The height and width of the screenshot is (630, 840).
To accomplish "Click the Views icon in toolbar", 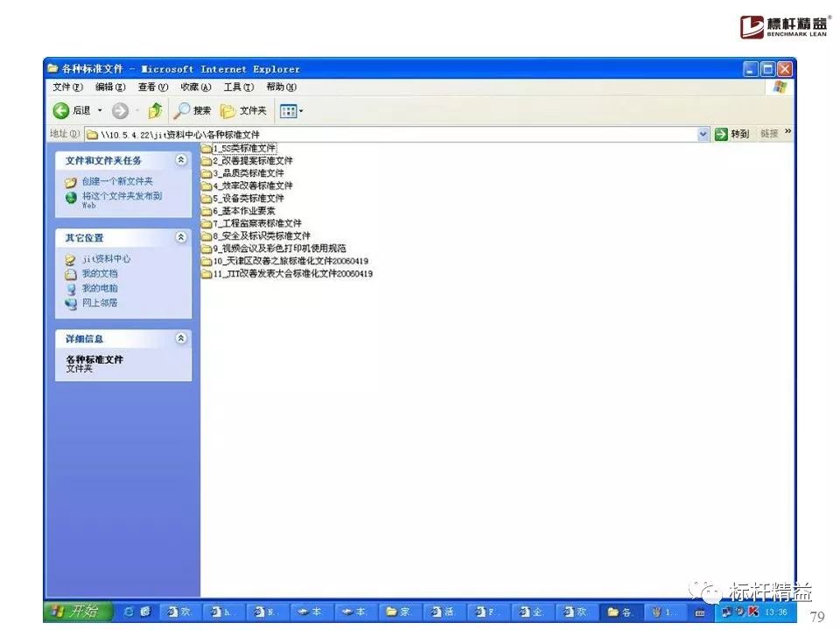I will (x=288, y=111).
